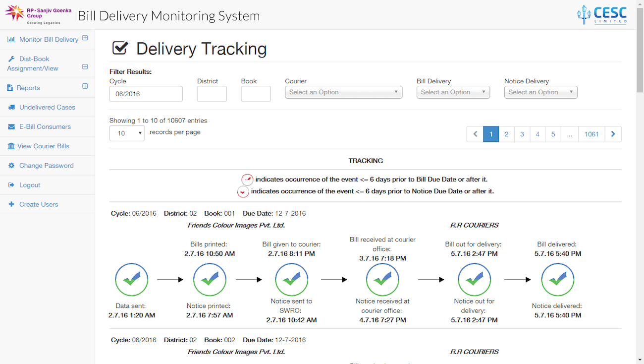Go to page 3 of results

[x=522, y=134]
